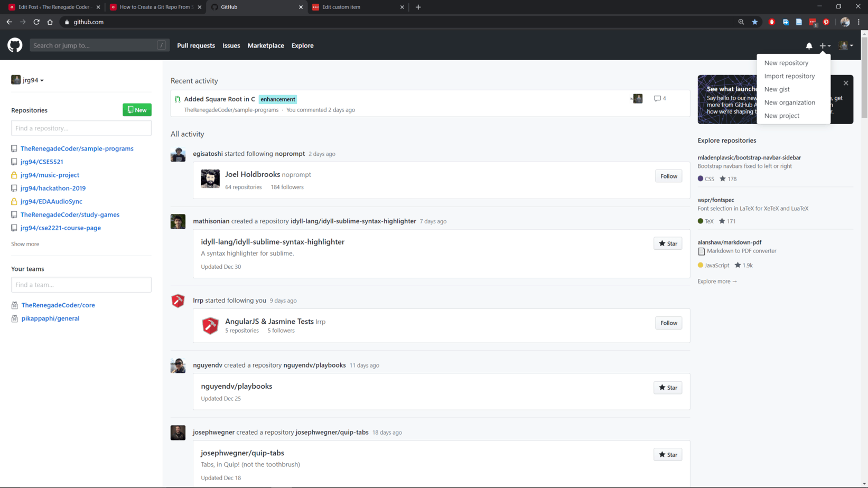Viewport: 868px width, 488px height.
Task: Click the browser home icon
Action: tap(50, 22)
